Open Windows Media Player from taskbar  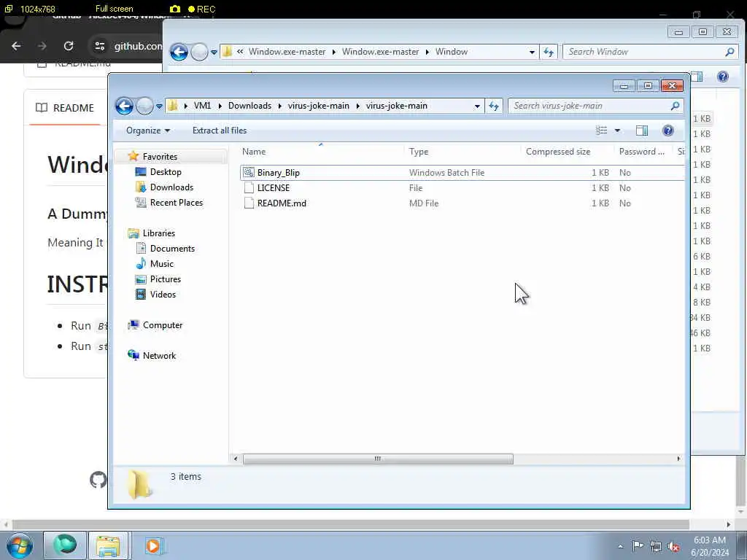(x=153, y=545)
